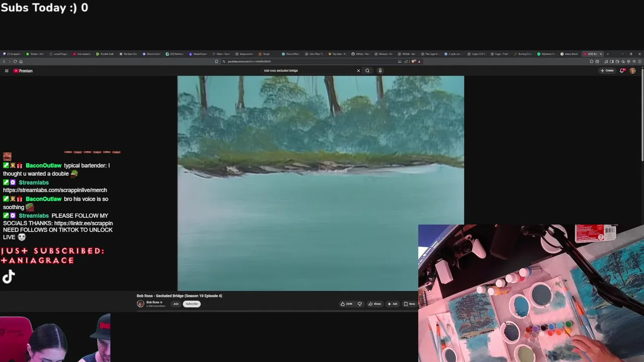
Task: Start voice search with microphone icon
Action: (380, 70)
